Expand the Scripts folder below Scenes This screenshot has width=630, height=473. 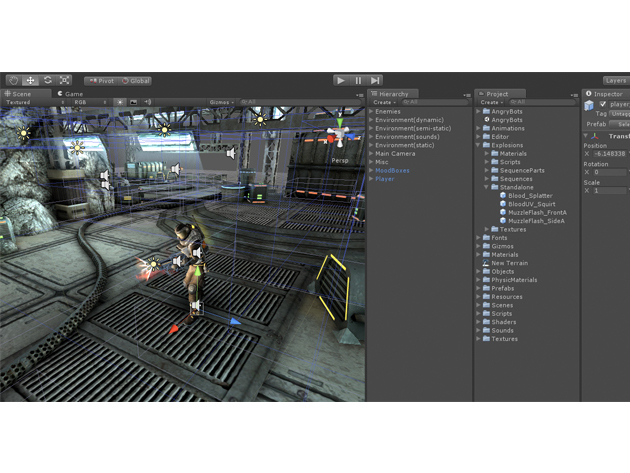[x=478, y=313]
